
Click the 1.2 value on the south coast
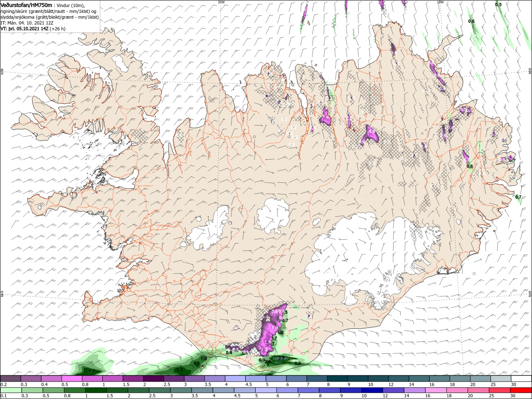coord(298,363)
